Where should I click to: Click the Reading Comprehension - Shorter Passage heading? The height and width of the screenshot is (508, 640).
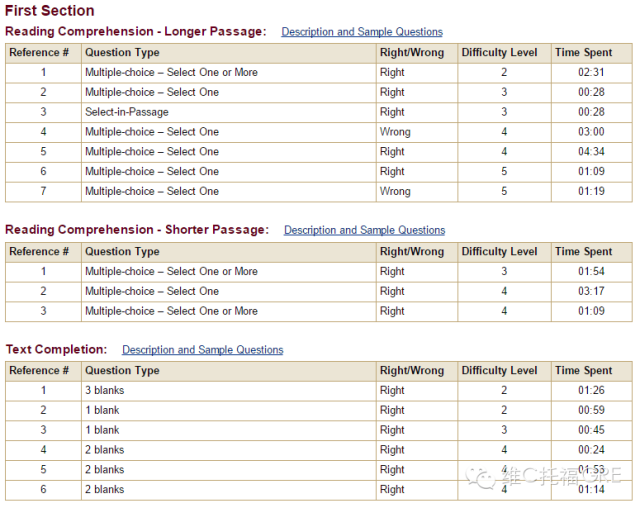(x=137, y=230)
